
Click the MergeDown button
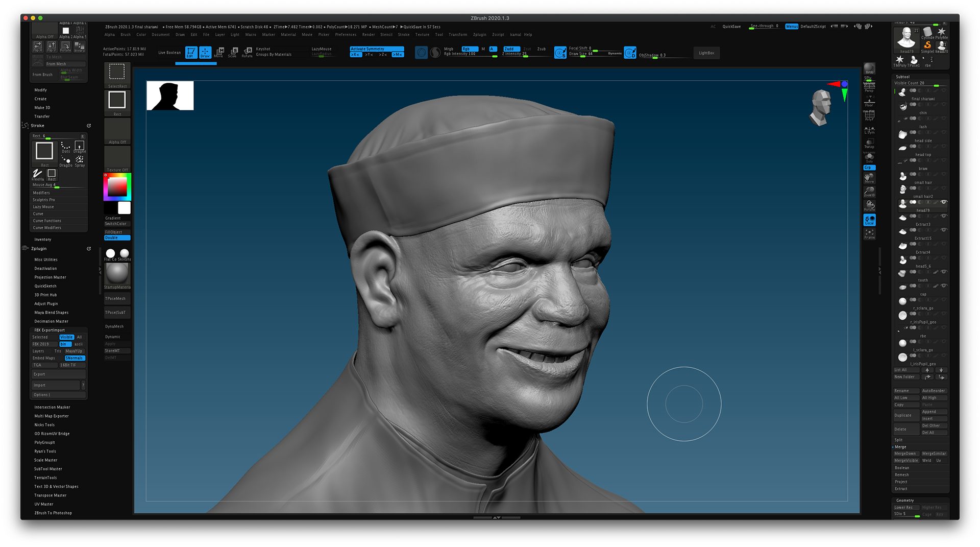click(x=905, y=454)
